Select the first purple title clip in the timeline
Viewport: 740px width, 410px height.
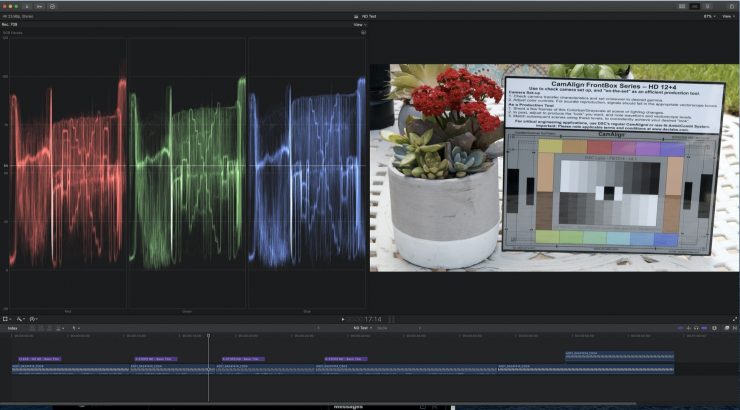(38, 358)
